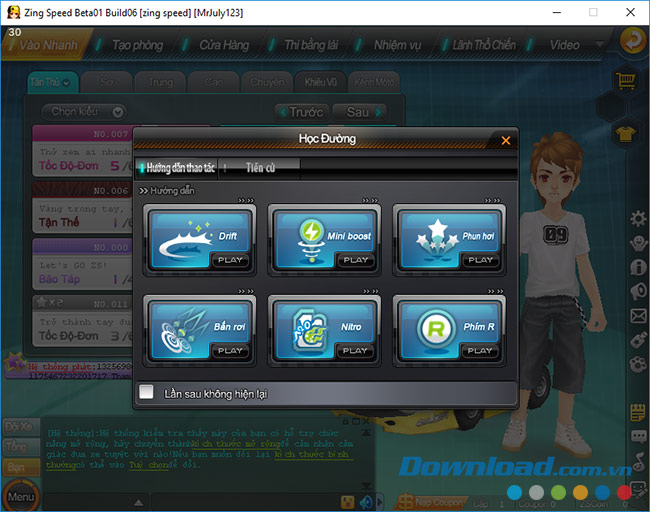Start the Mini boost tutorial
This screenshot has height=512, width=650.
(356, 260)
